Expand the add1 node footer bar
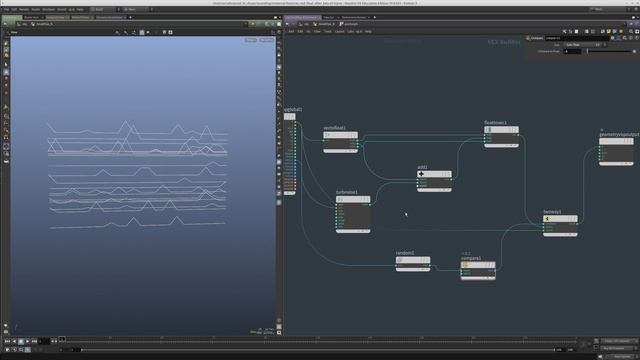This screenshot has height=360, width=640. tap(434, 190)
